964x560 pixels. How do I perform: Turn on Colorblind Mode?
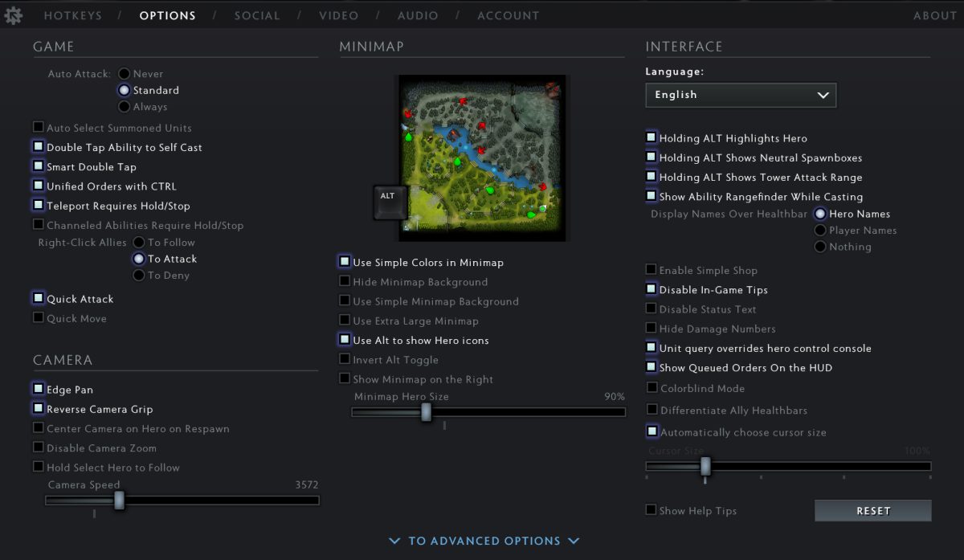point(651,388)
